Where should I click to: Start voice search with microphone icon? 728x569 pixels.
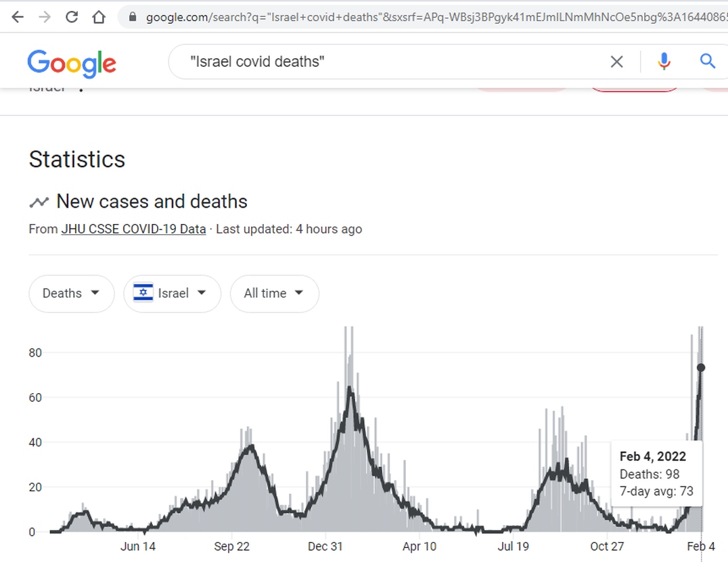point(664,62)
